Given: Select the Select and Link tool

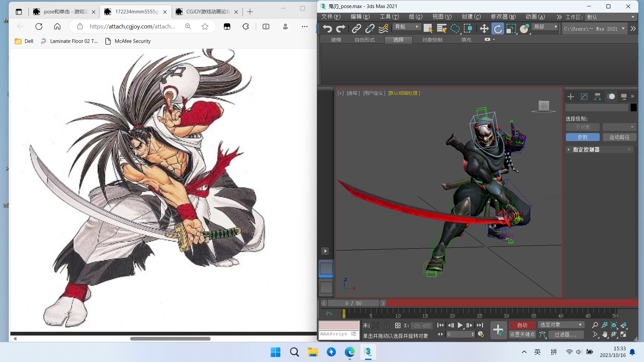Looking at the screenshot, I should click(x=356, y=29).
